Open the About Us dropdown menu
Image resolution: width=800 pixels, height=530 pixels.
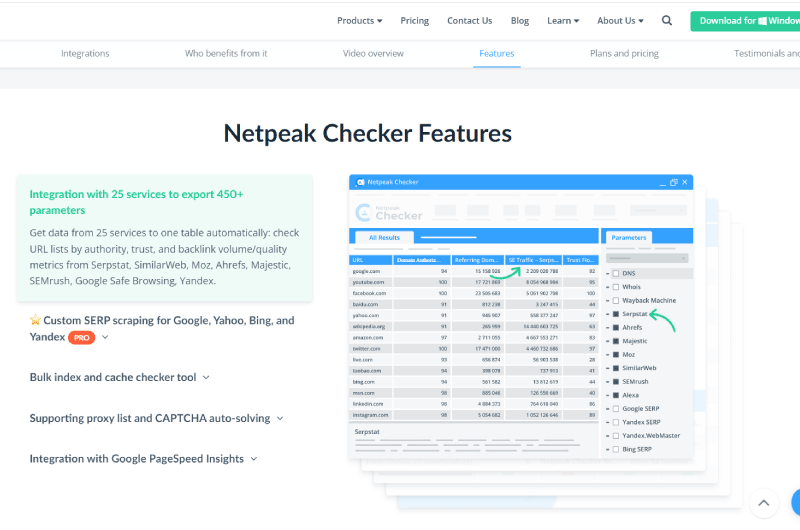click(x=620, y=20)
